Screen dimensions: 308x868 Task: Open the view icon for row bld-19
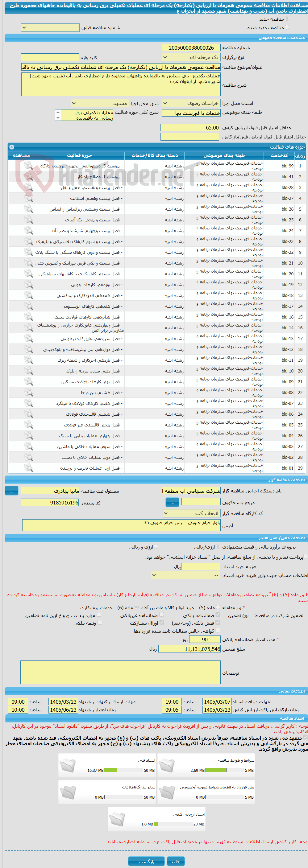(28, 284)
